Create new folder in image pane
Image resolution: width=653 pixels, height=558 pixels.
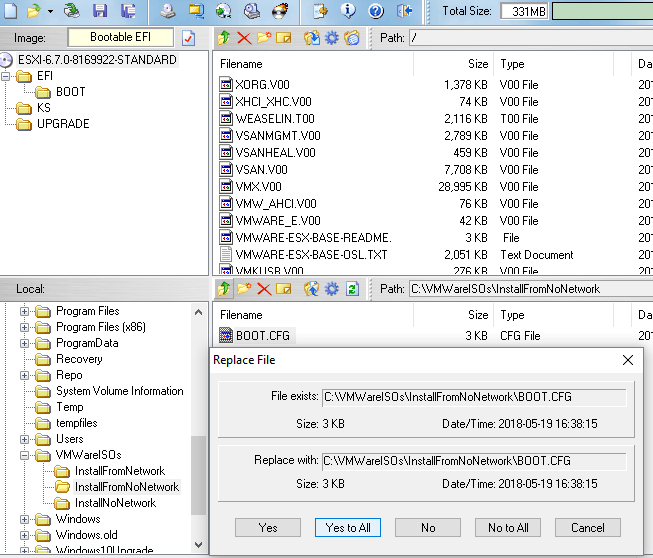[x=264, y=38]
